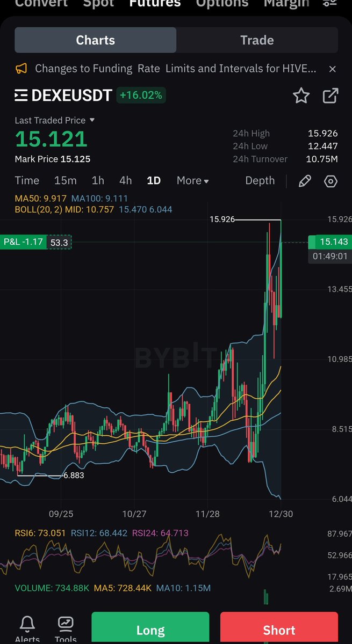Viewport: 352px width, 644px height.
Task: Tap the 6.883 low price marker
Action: pyautogui.click(x=74, y=475)
